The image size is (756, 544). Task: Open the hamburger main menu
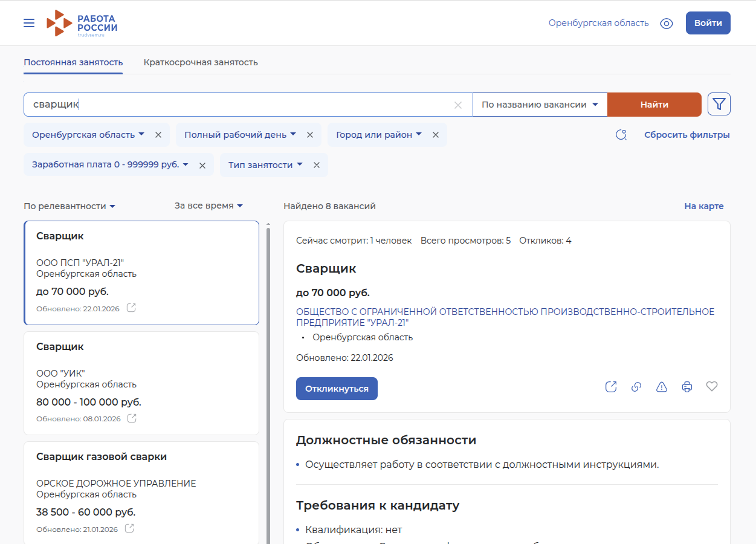pyautogui.click(x=29, y=23)
